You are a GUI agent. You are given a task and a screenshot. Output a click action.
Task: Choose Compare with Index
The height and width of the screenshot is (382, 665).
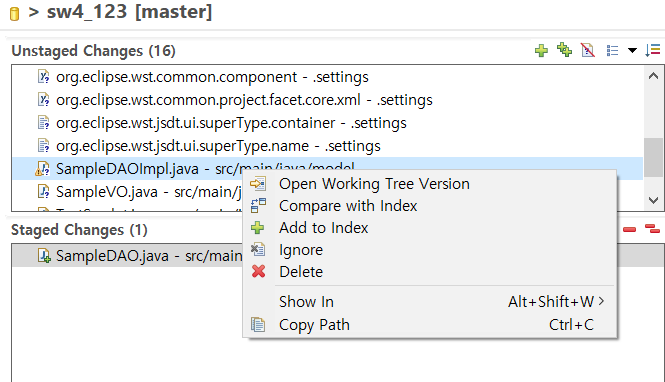pyautogui.click(x=430, y=206)
